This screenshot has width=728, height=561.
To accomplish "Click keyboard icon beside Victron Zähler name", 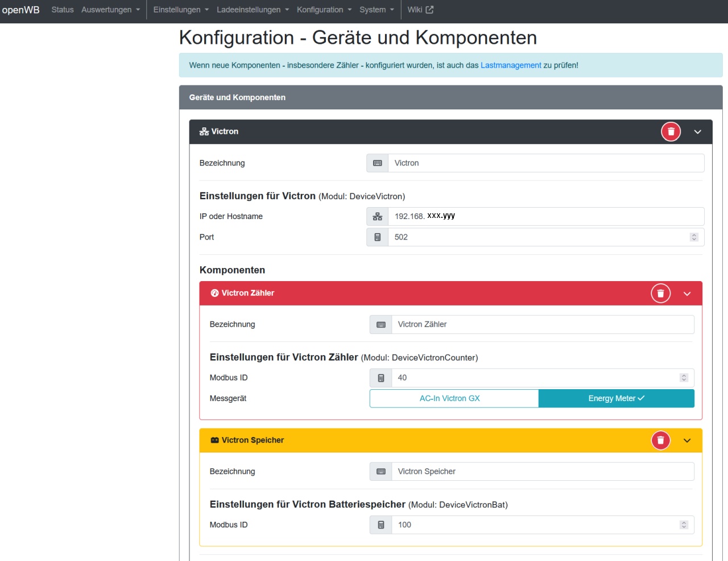I will 381,325.
